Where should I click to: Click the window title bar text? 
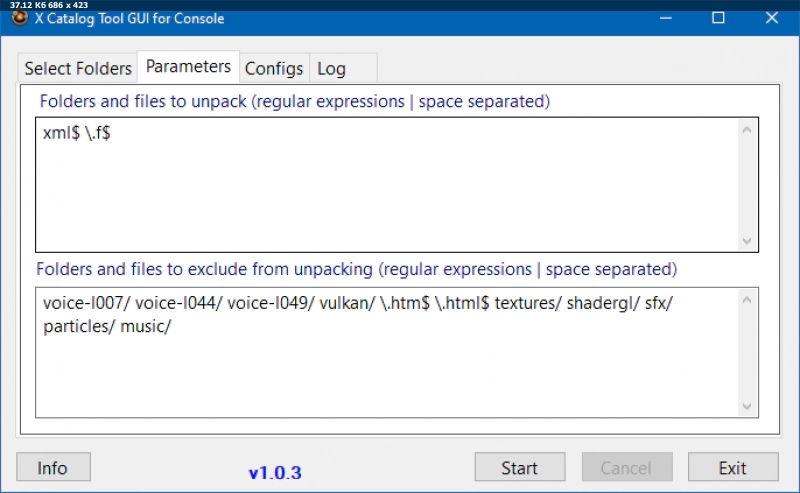point(130,18)
